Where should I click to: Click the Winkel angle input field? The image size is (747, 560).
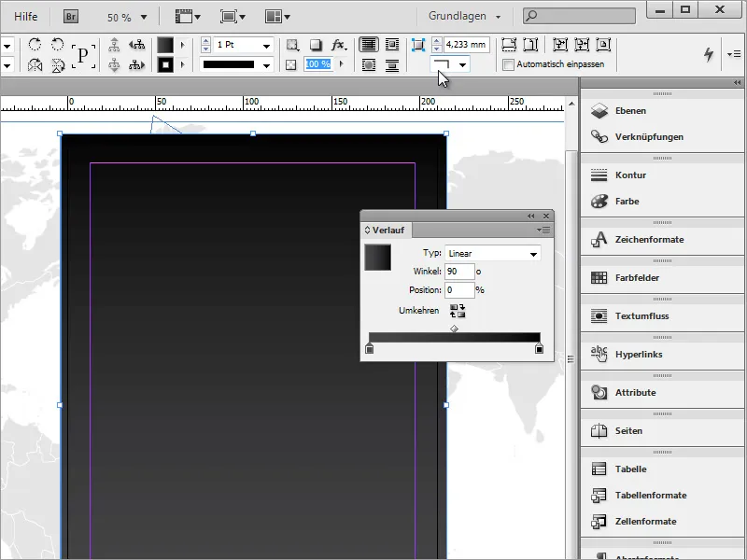459,272
